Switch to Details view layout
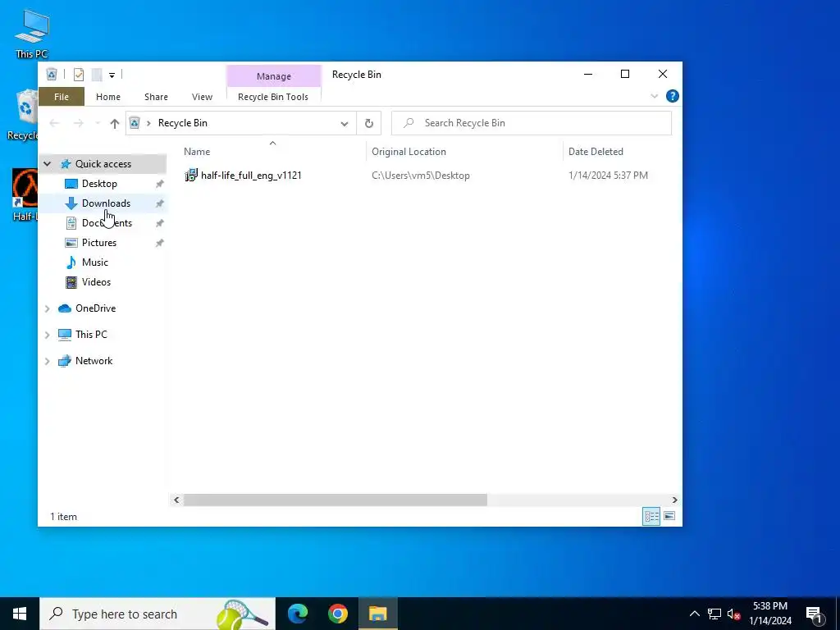840x630 pixels. pos(651,517)
